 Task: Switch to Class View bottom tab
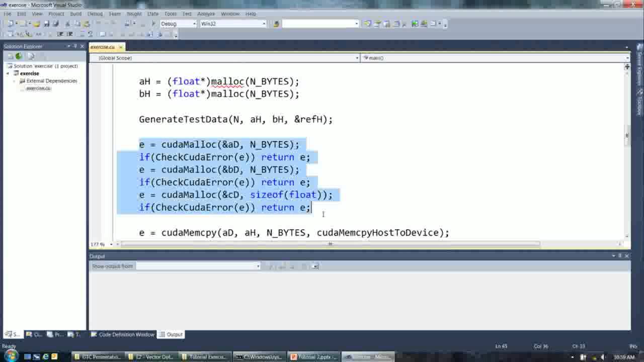pyautogui.click(x=35, y=334)
